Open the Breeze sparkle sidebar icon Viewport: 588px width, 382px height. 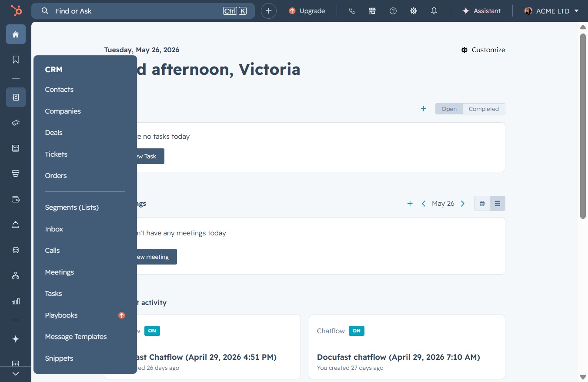coord(16,339)
